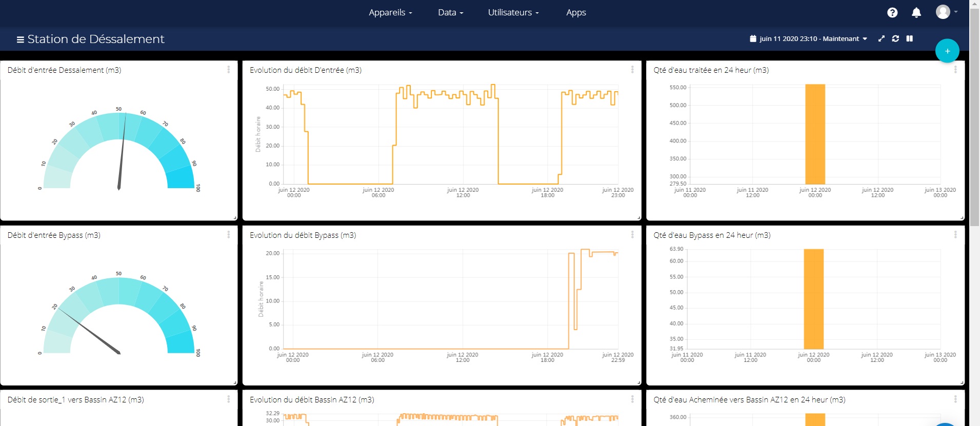Click resize handle of Evolution du débit Bypass widget
The height and width of the screenshot is (426, 980).
point(639,382)
